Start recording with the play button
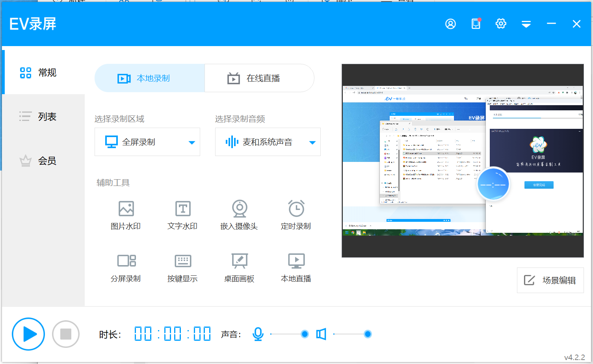The width and height of the screenshot is (593, 364). [x=28, y=334]
